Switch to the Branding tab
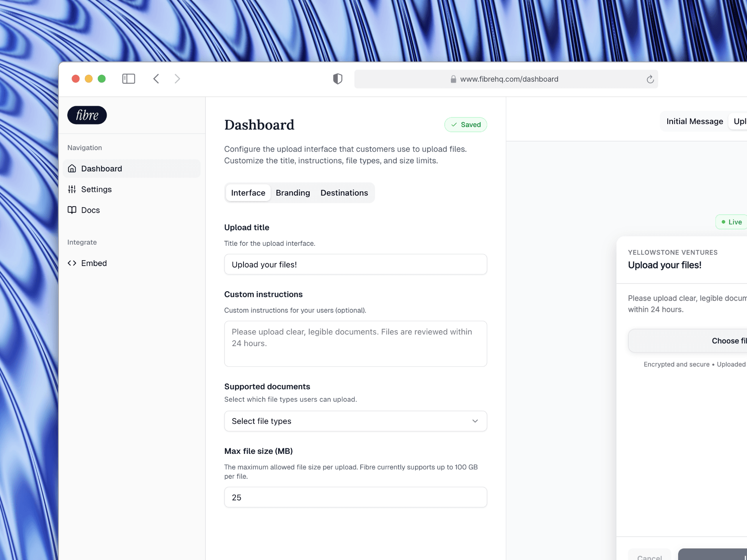The width and height of the screenshot is (747, 560). pyautogui.click(x=293, y=193)
